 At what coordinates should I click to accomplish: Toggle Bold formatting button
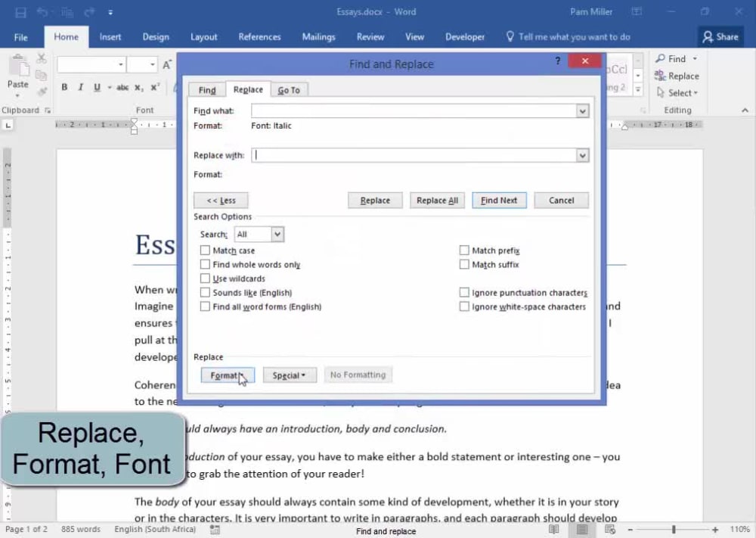coord(64,87)
